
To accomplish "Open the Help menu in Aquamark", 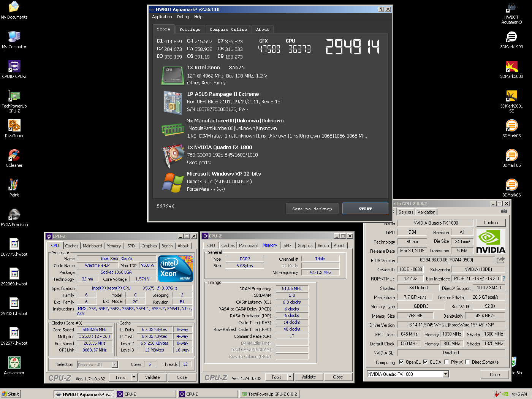I will [x=198, y=17].
